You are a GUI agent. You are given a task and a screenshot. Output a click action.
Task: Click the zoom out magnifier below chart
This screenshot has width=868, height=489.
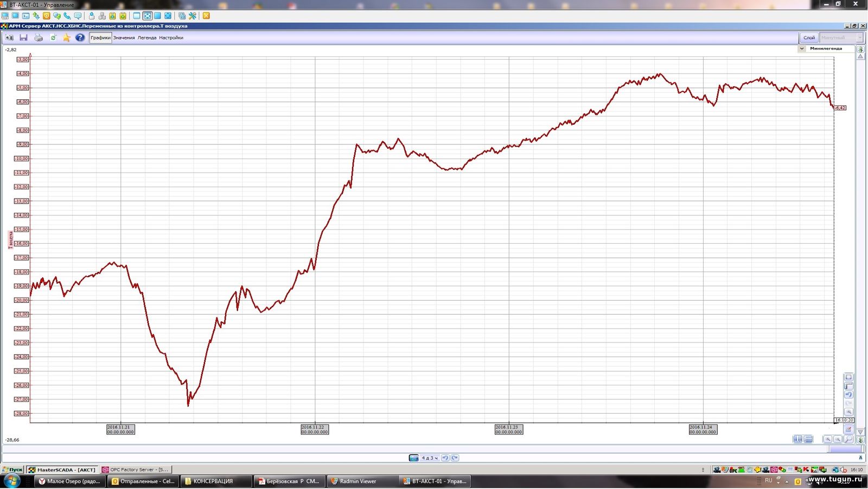pyautogui.click(x=838, y=439)
